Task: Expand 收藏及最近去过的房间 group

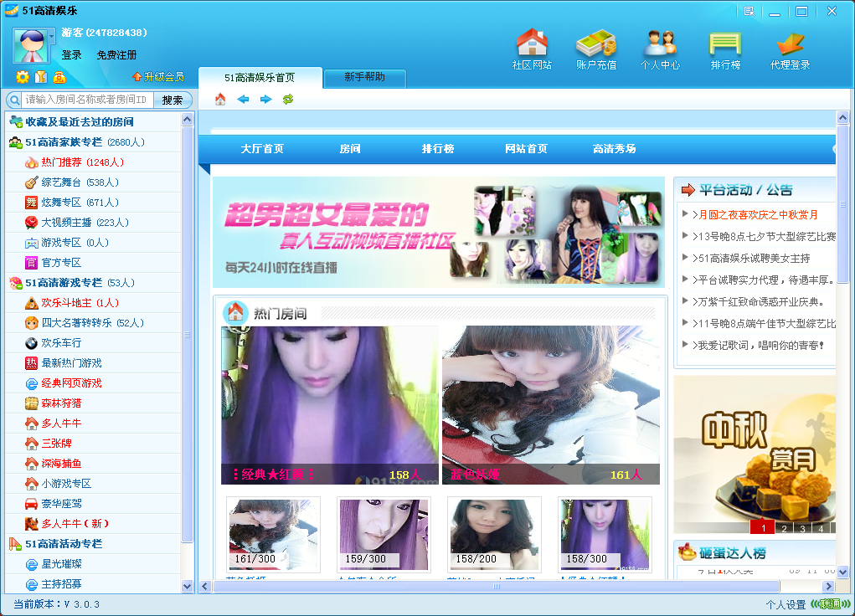Action: [x=93, y=121]
